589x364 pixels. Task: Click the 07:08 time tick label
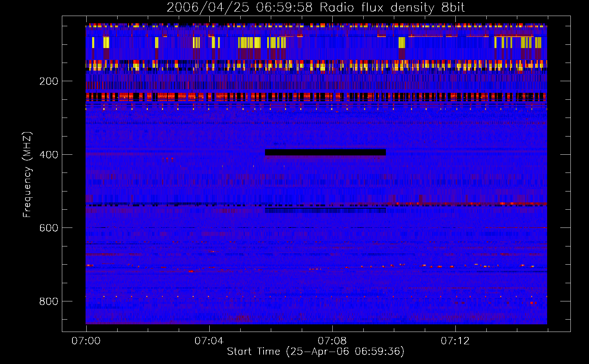[x=332, y=341]
